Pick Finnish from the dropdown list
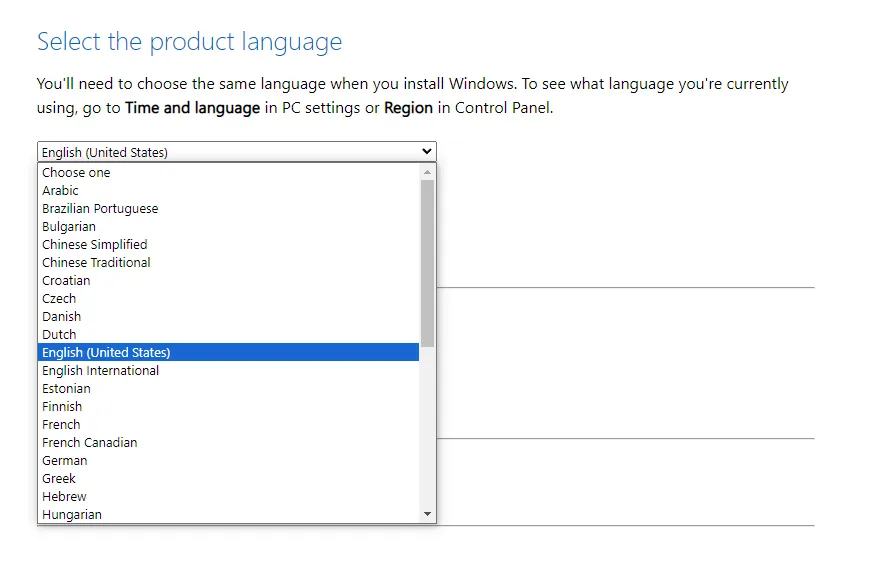872x565 pixels. [228, 407]
